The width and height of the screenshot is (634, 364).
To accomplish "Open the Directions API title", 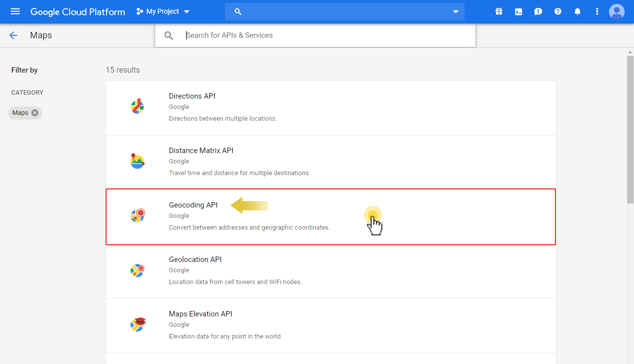I will click(x=192, y=96).
